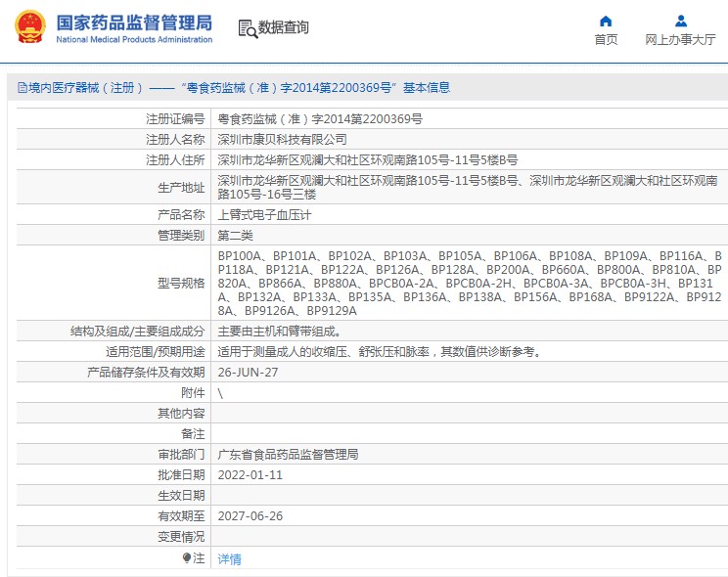Go to 首页 link

pos(606,39)
